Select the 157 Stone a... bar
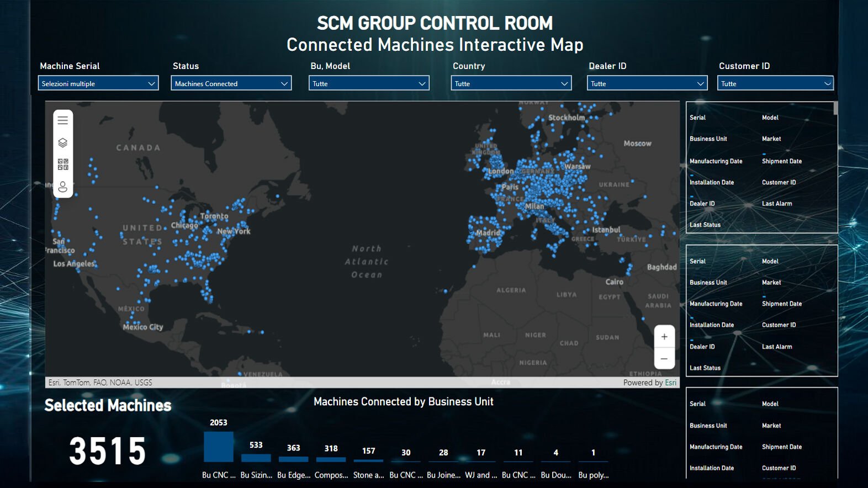 368,461
